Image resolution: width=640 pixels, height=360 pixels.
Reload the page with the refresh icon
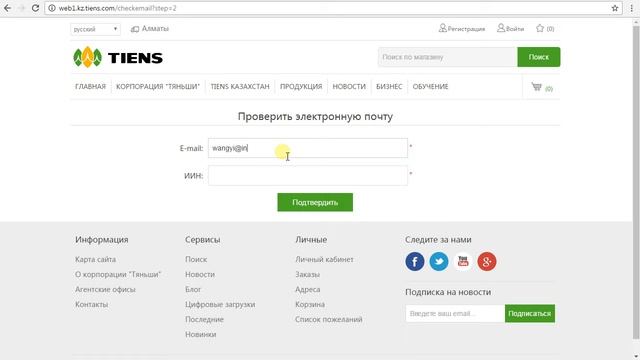[35, 8]
